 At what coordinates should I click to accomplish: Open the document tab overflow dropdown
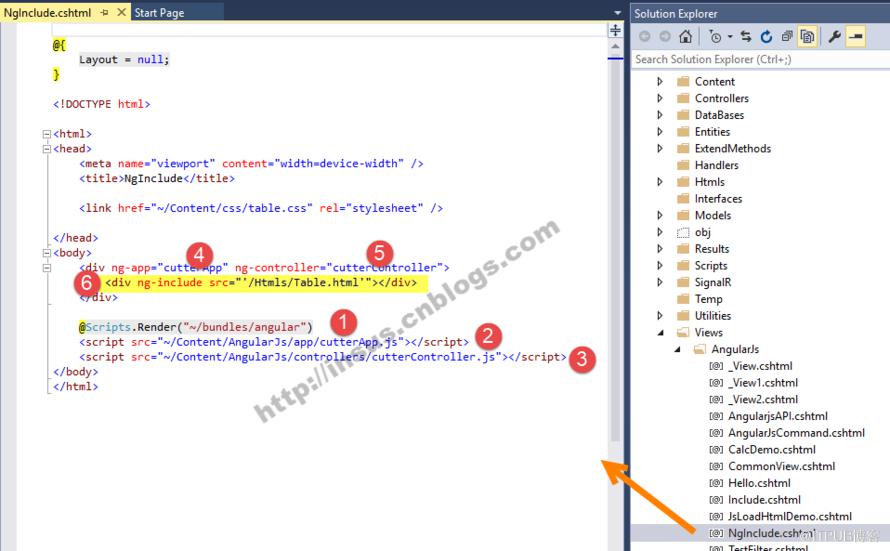point(618,12)
